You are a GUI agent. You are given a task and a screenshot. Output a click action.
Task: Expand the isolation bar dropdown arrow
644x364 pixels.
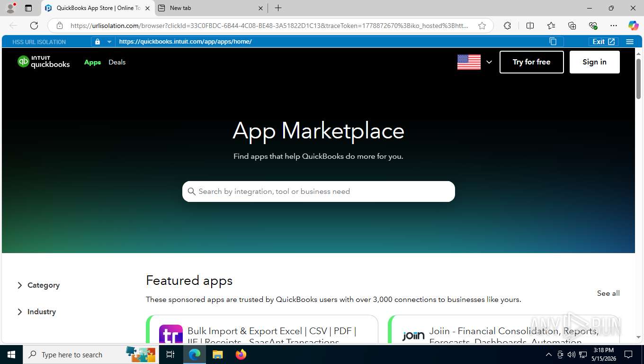(x=109, y=42)
